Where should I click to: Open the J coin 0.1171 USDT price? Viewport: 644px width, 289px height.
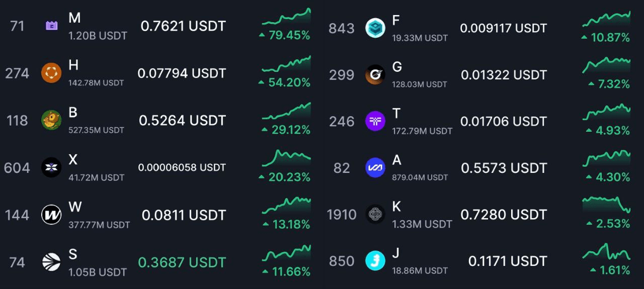point(508,261)
